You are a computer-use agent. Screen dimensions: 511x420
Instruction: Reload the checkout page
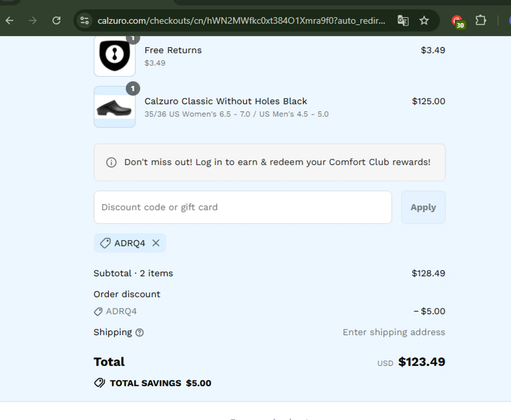point(57,21)
